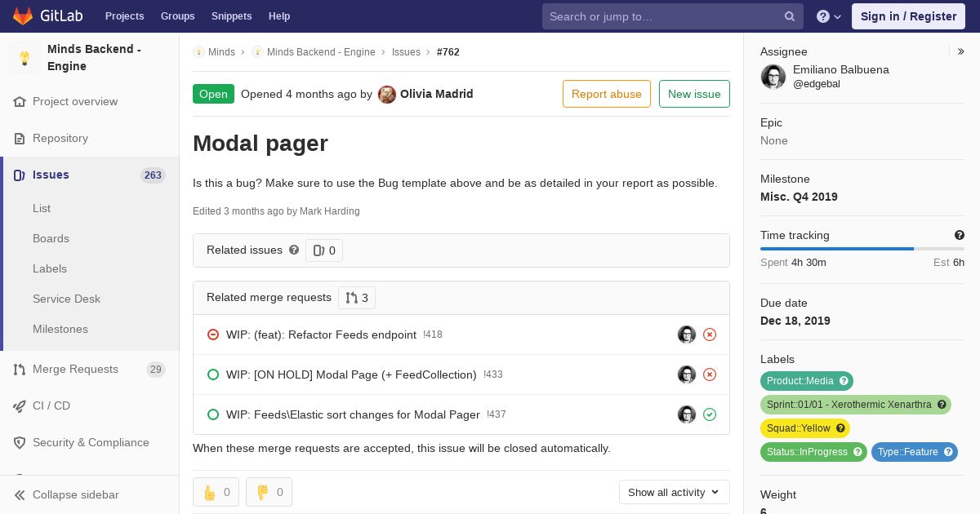Click the GitLab fox logo
The image size is (980, 514).
[x=23, y=16]
